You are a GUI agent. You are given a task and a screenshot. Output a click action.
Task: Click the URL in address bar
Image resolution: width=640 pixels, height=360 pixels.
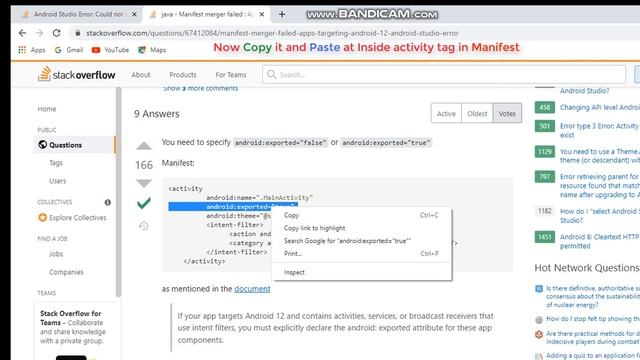tap(272, 33)
